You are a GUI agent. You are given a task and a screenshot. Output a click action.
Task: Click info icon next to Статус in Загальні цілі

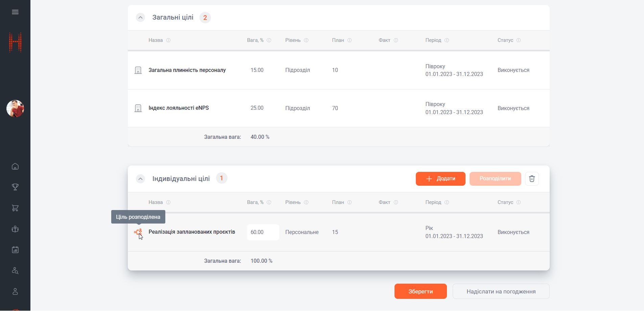519,40
